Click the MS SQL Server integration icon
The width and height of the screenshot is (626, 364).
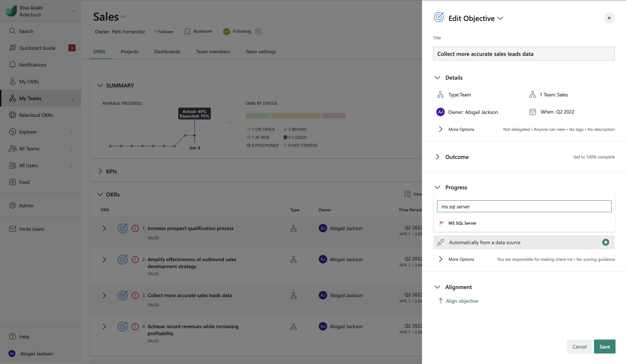(x=441, y=223)
